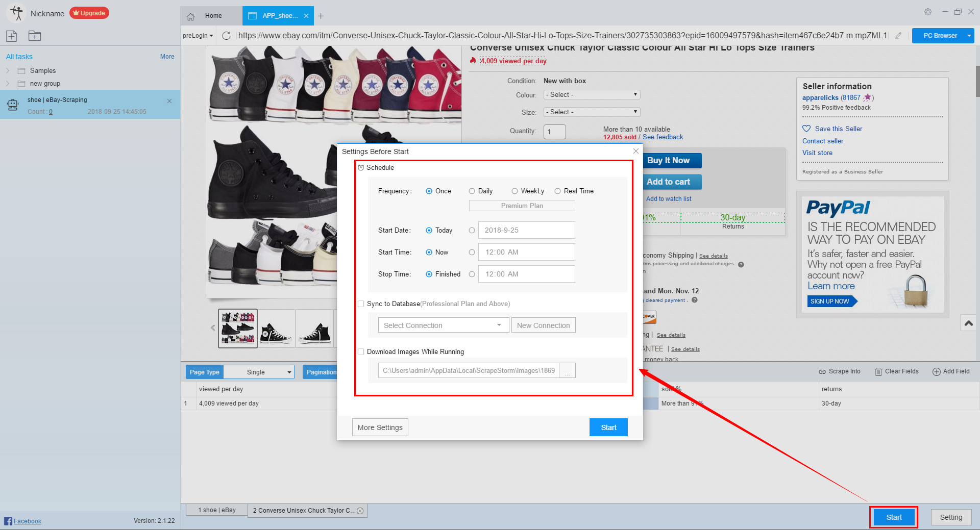Open the Size Select dropdown

[592, 112]
